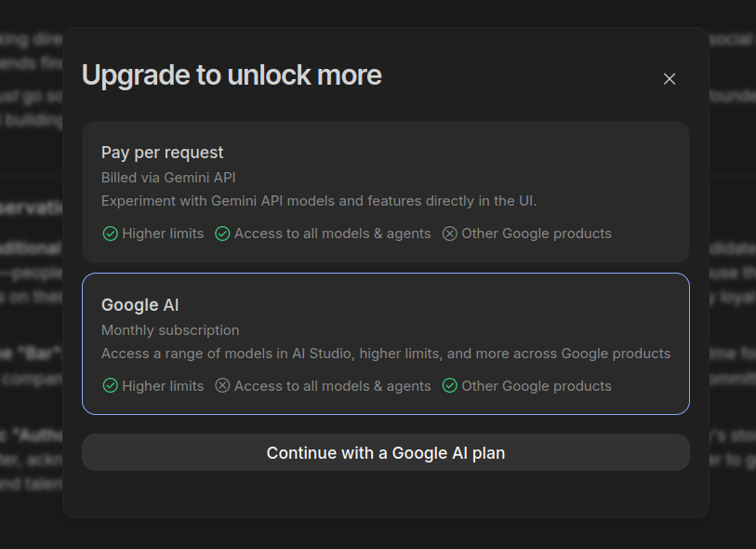Click green check beside Higher limits in Google AI card
756x549 pixels.
click(111, 386)
